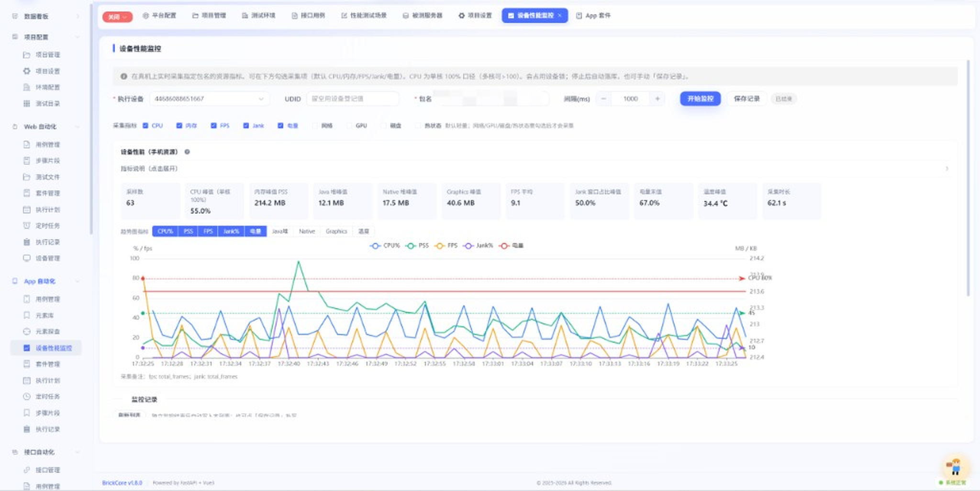Image resolution: width=980 pixels, height=491 pixels.
Task: Increase the 间隔(ms) value with plus
Action: pyautogui.click(x=657, y=99)
